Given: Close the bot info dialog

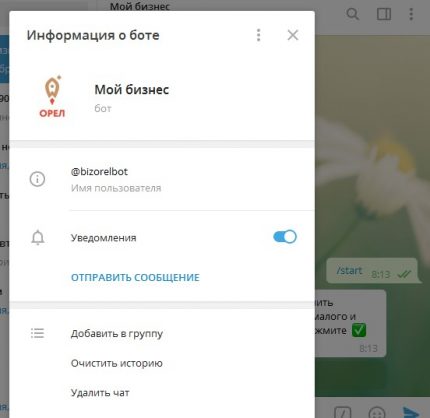Looking at the screenshot, I should point(293,35).
